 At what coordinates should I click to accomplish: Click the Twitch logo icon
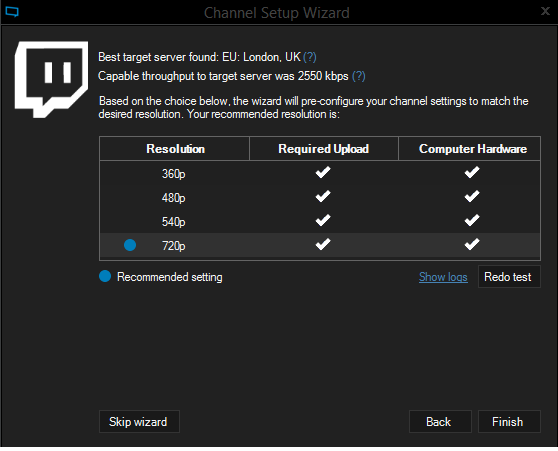[51, 79]
